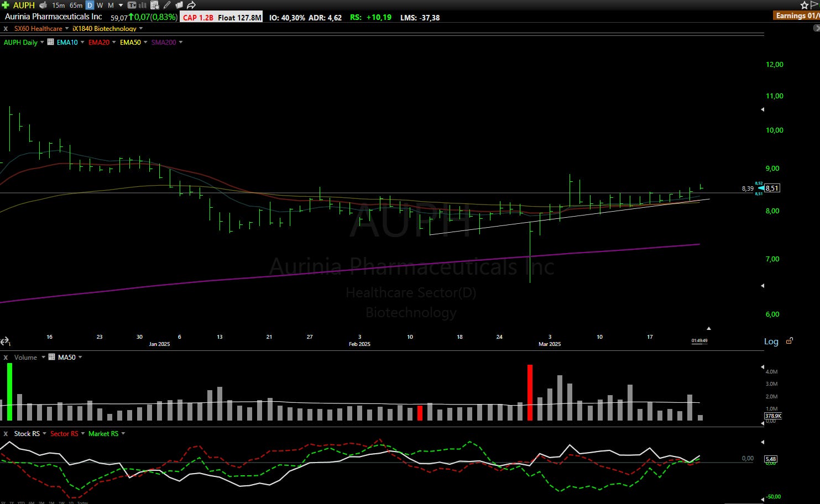
Task: Click the Float 127.8M value
Action: (x=239, y=17)
